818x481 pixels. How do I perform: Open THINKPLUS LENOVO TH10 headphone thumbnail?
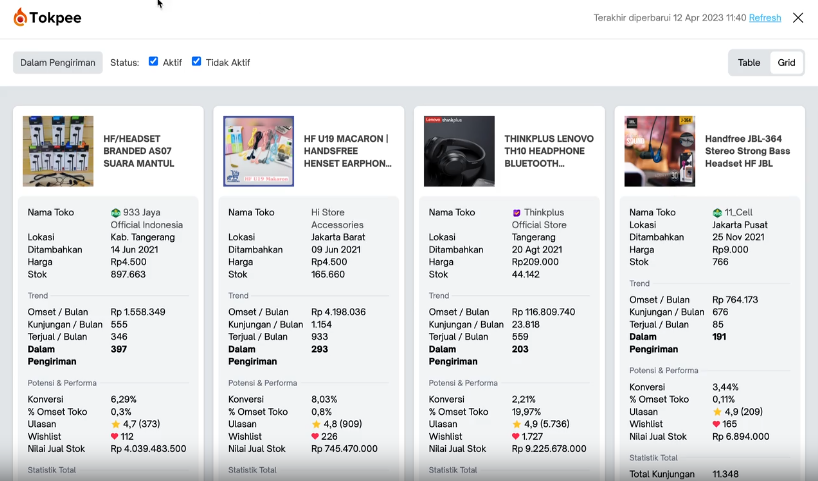(x=459, y=151)
